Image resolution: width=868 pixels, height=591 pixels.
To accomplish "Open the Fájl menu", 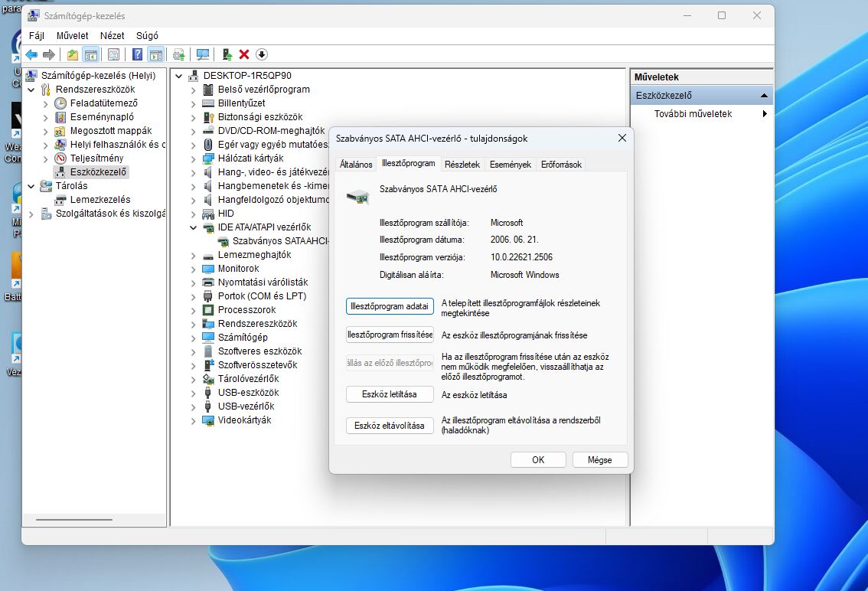I will point(37,35).
